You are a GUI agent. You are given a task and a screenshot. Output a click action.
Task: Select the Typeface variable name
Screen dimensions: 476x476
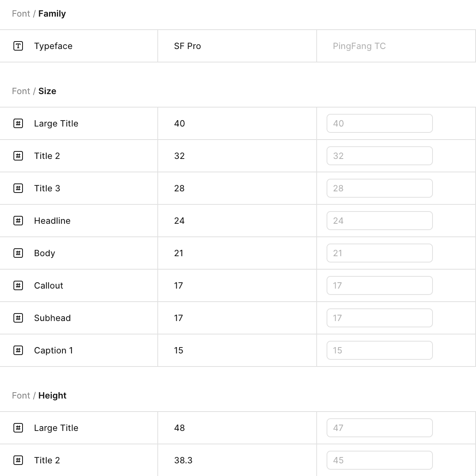tap(53, 46)
